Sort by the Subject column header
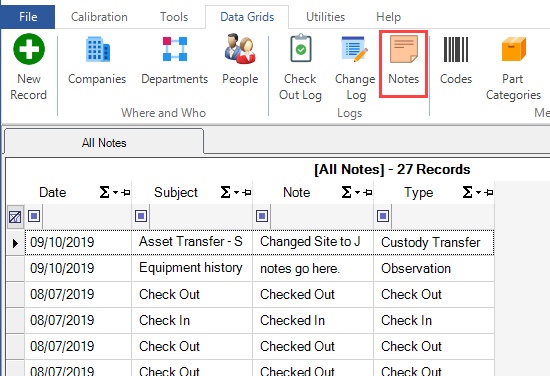This screenshot has width=550, height=376. [176, 193]
